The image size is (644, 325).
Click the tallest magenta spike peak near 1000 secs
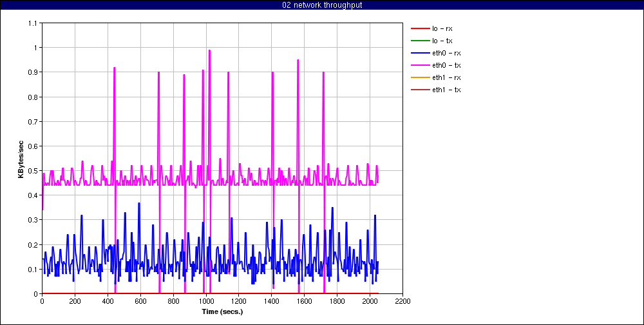[x=209, y=50]
